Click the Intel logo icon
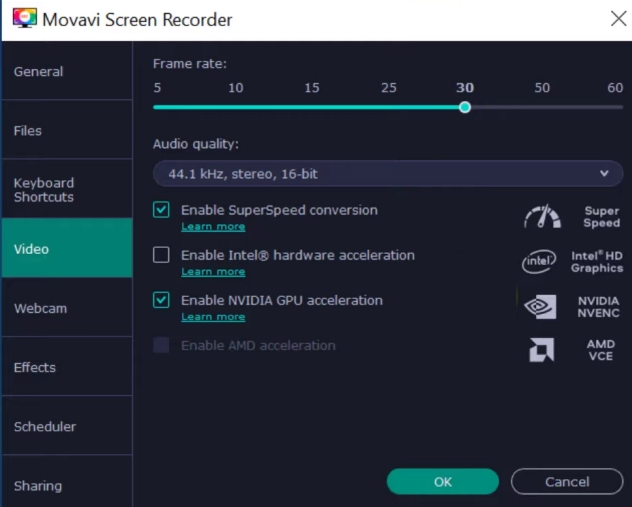This screenshot has height=507, width=632. [x=539, y=262]
